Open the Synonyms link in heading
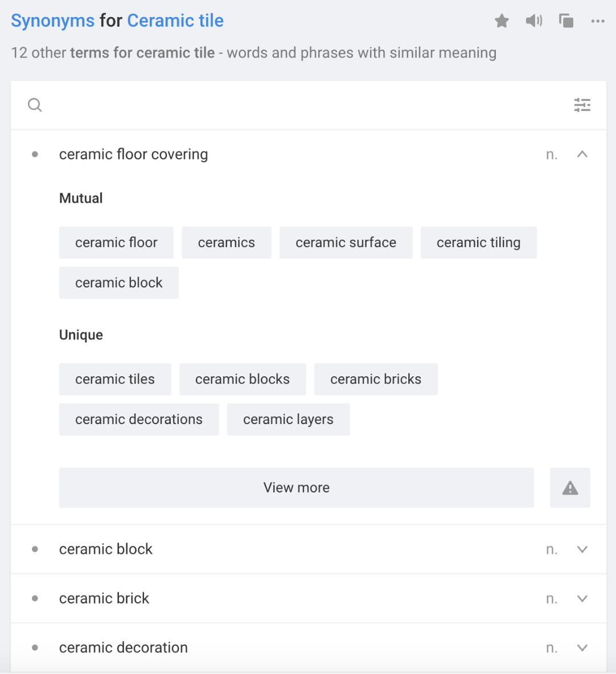This screenshot has height=674, width=616. tap(52, 21)
